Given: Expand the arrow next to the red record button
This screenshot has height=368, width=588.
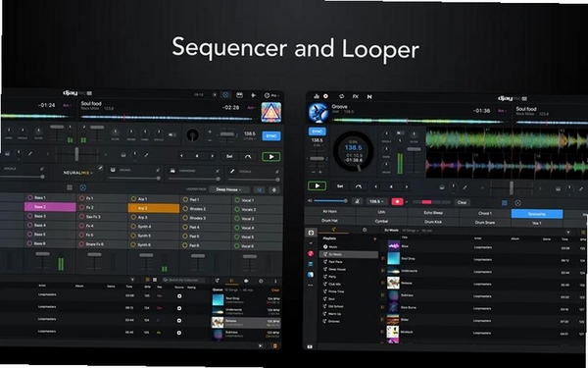Looking at the screenshot, I should tap(407, 202).
